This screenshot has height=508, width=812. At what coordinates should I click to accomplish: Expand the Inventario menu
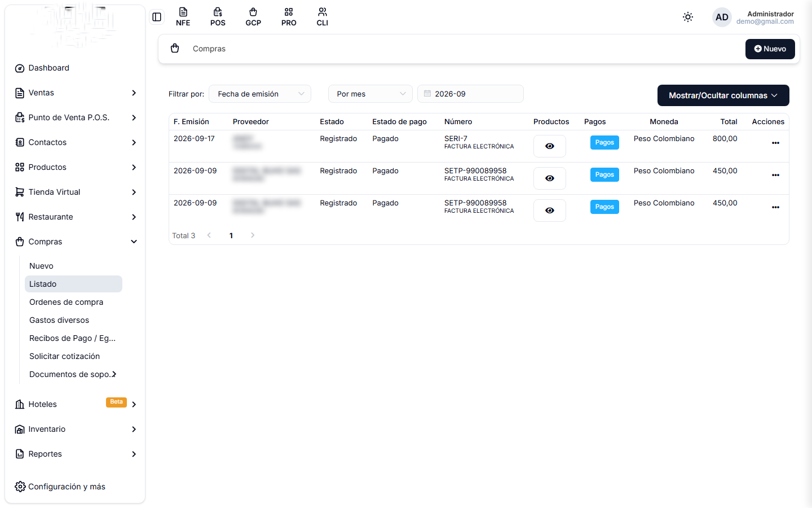76,429
